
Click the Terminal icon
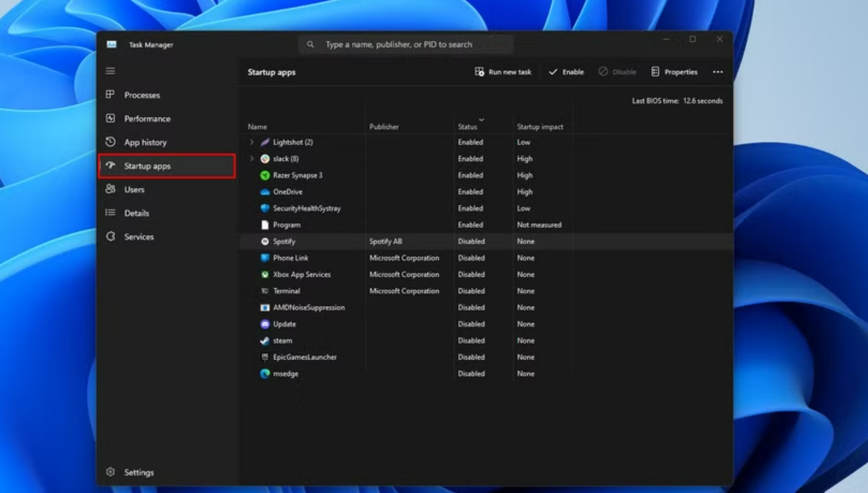click(x=265, y=291)
